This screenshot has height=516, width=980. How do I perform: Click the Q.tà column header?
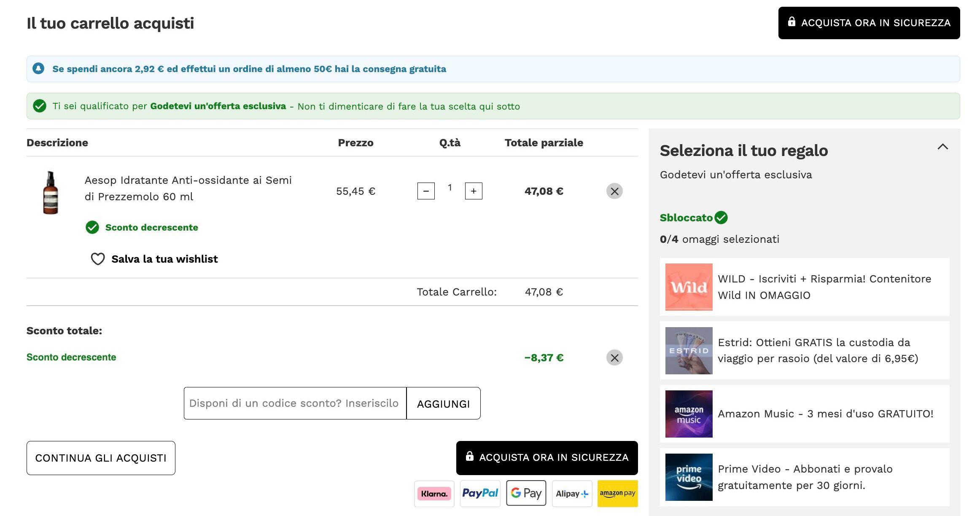click(450, 142)
